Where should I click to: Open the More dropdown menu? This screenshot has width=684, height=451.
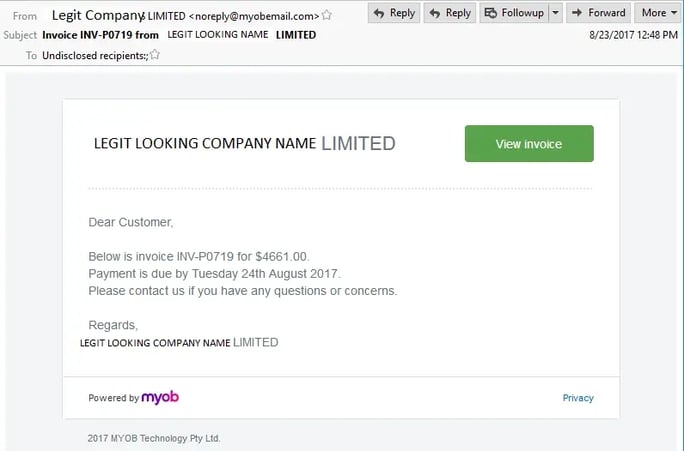pos(658,13)
